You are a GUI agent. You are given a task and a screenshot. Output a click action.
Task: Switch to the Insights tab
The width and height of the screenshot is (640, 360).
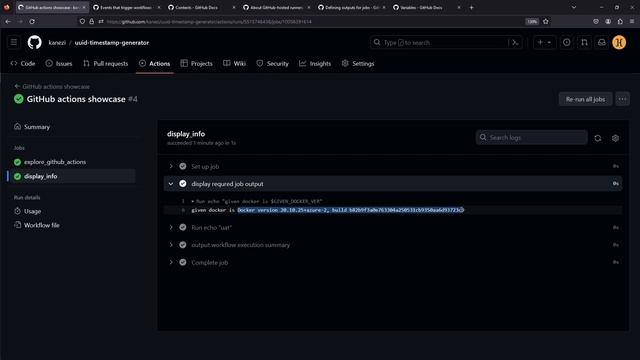click(315, 64)
